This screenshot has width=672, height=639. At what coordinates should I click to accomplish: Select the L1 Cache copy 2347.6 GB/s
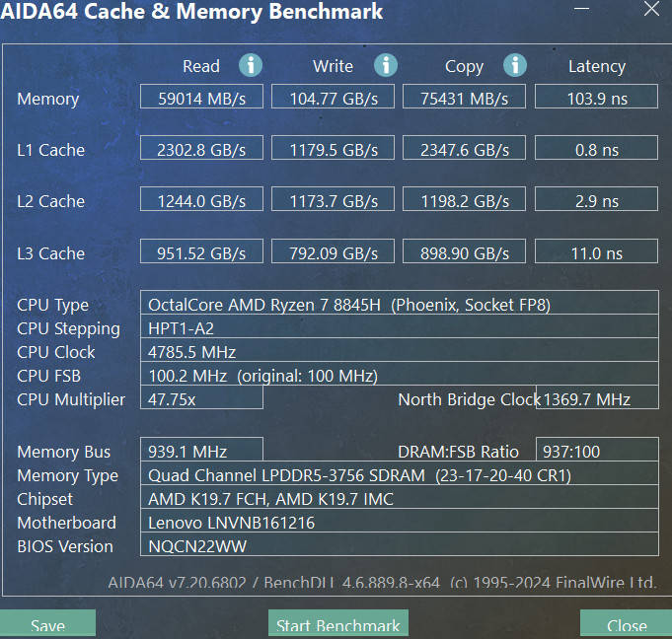point(464,148)
